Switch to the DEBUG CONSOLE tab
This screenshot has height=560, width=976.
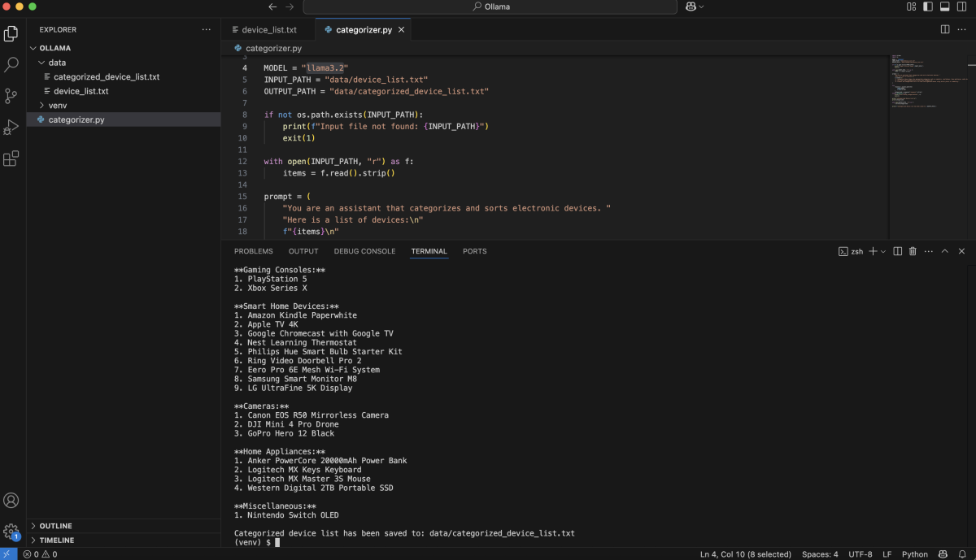coord(364,251)
